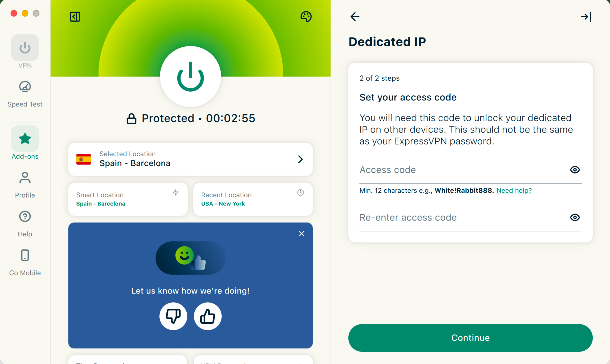Go back using the left arrow

[355, 17]
